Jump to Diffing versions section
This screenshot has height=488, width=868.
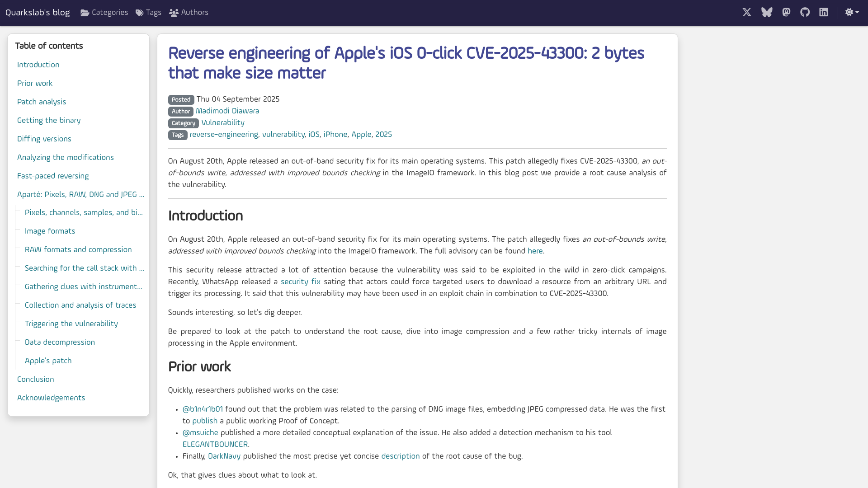click(x=44, y=139)
